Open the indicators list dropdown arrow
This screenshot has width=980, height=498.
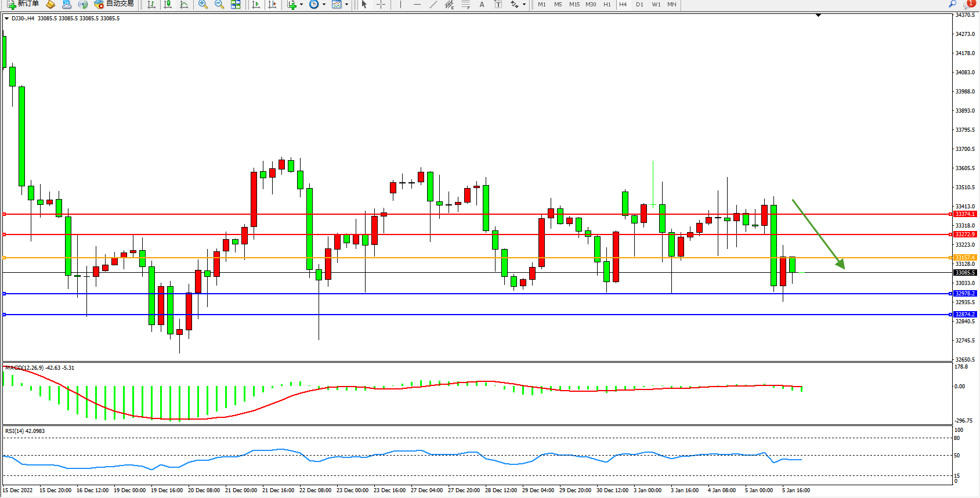301,5
